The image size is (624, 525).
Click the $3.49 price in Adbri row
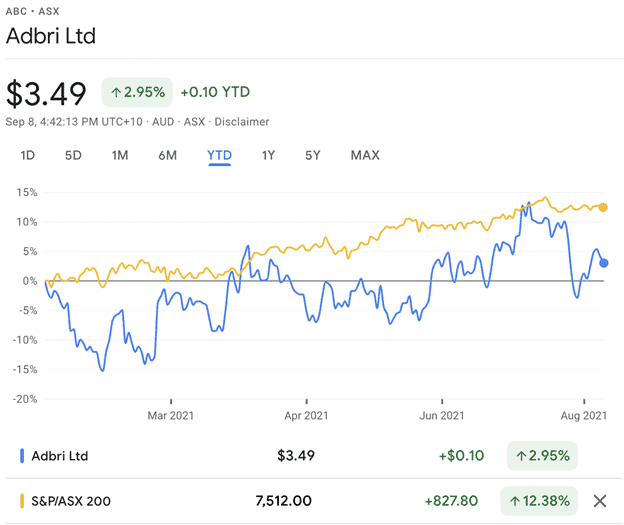click(296, 456)
